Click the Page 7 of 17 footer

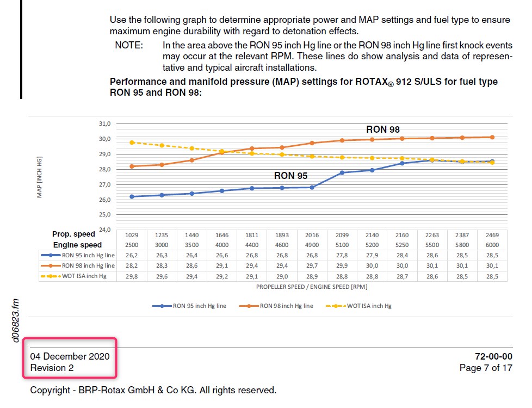point(486,368)
